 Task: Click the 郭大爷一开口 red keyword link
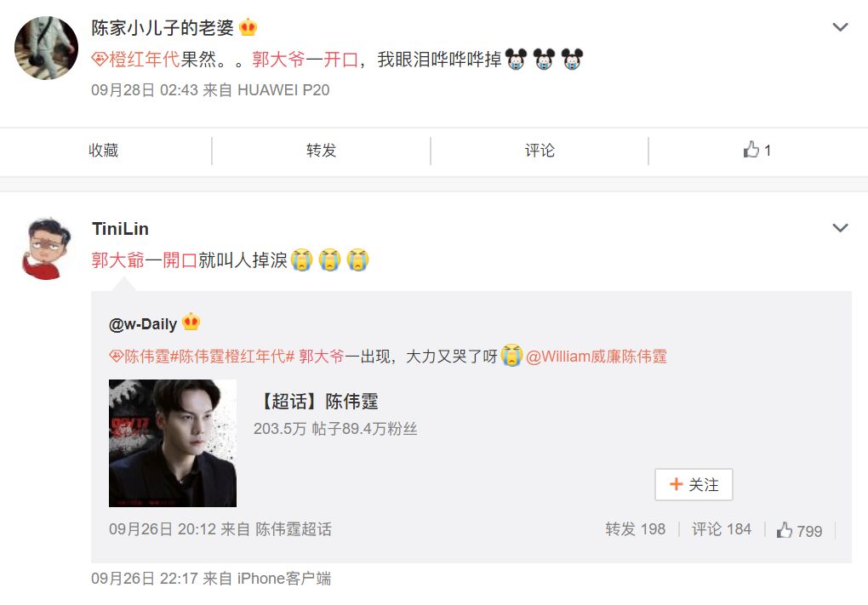pyautogui.click(x=306, y=60)
